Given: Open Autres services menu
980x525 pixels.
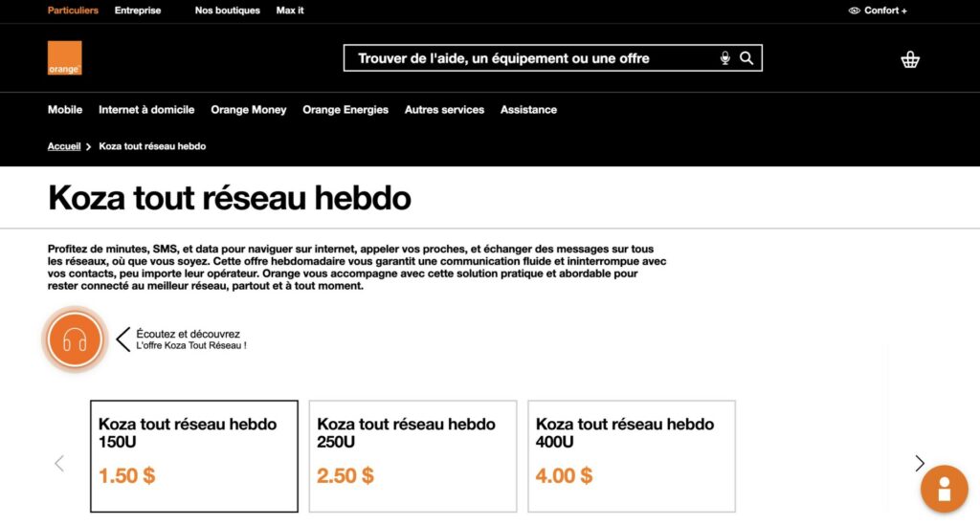Looking at the screenshot, I should click(x=444, y=110).
